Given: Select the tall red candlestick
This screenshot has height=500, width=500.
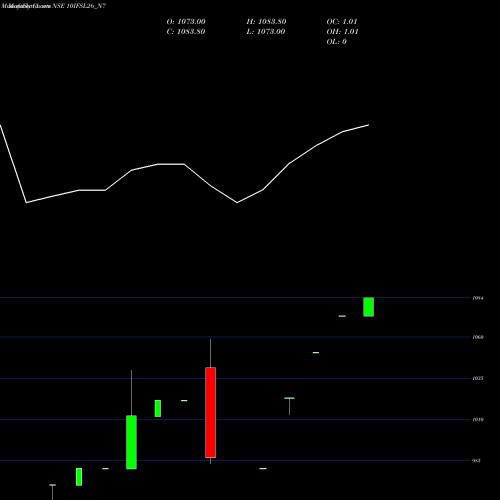Looking at the screenshot, I should tap(210, 412).
